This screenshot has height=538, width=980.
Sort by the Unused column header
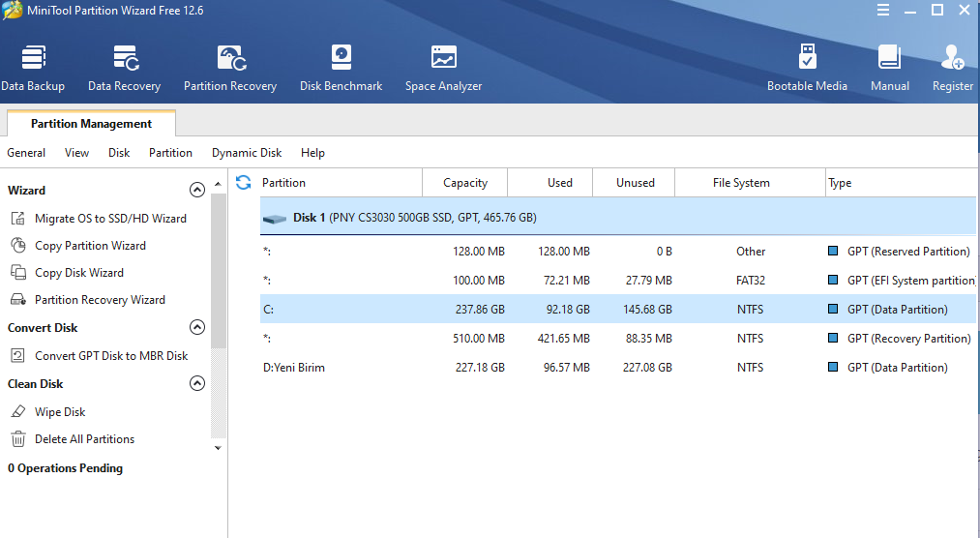point(634,183)
